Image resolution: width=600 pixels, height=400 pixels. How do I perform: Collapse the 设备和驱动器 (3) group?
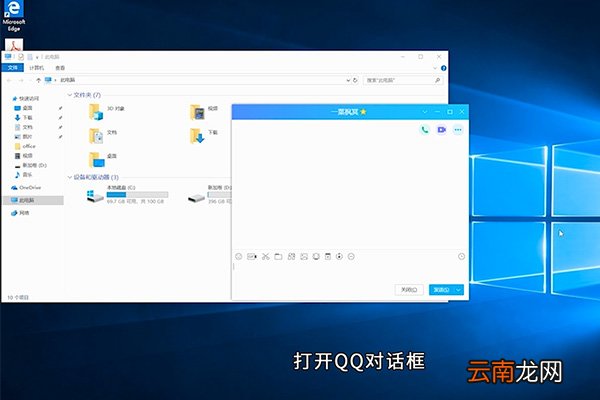70,177
